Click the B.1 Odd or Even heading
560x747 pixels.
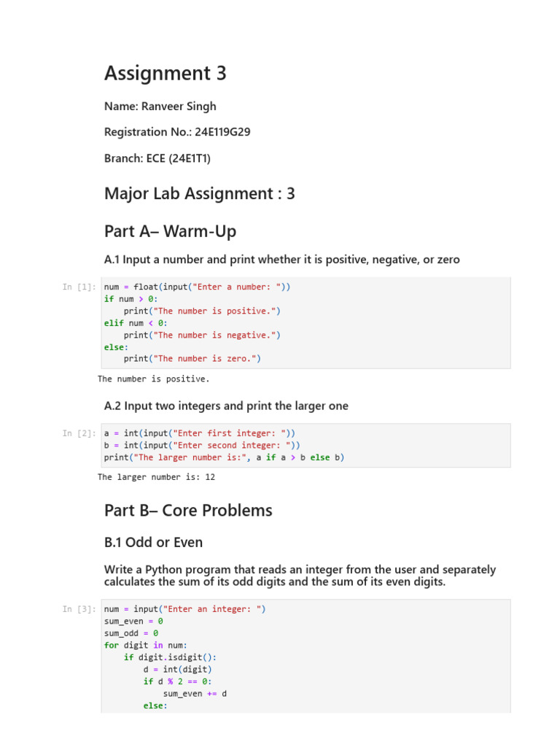coord(153,542)
